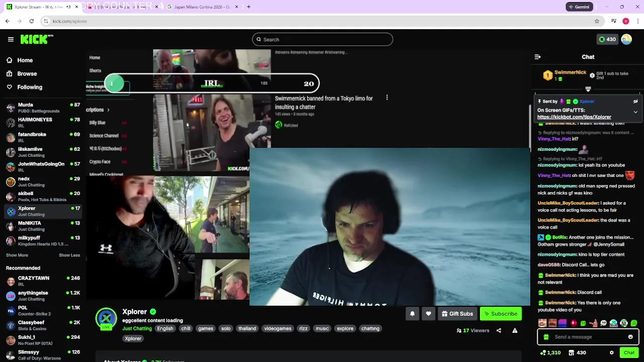Open PGL recommended channel
This screenshot has height=362, width=644.
pos(43,311)
